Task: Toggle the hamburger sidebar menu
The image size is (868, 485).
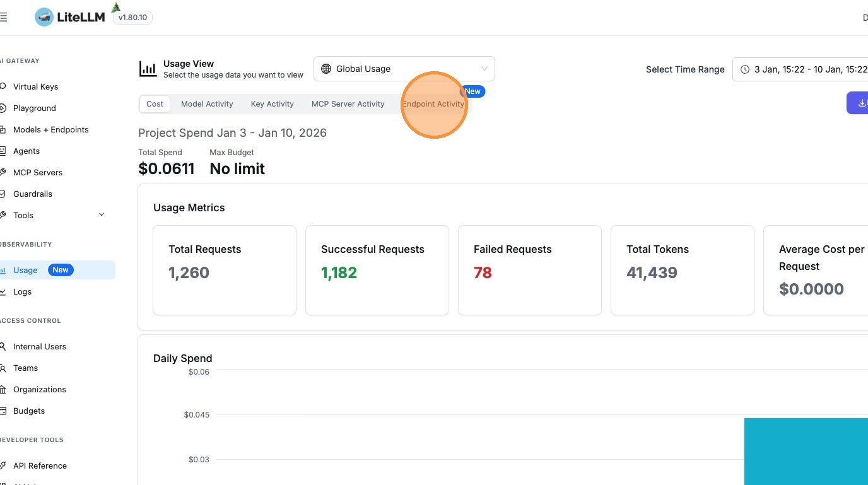Action: [4, 17]
